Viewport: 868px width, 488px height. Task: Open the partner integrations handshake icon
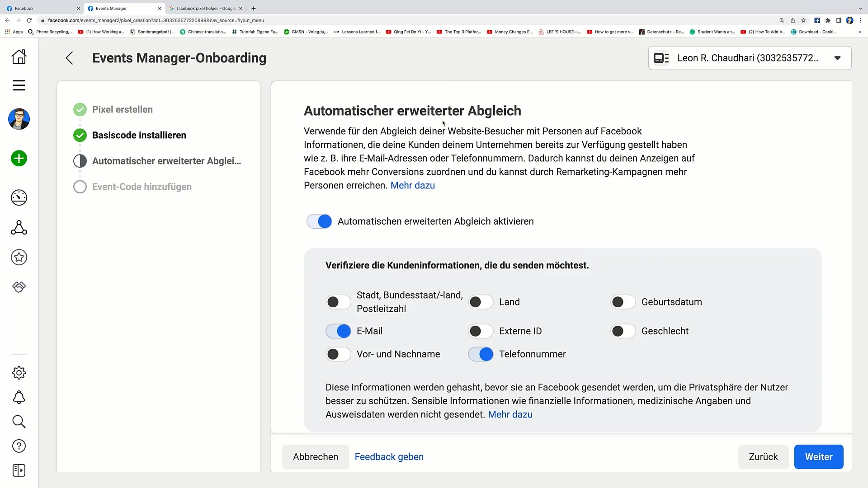(19, 287)
